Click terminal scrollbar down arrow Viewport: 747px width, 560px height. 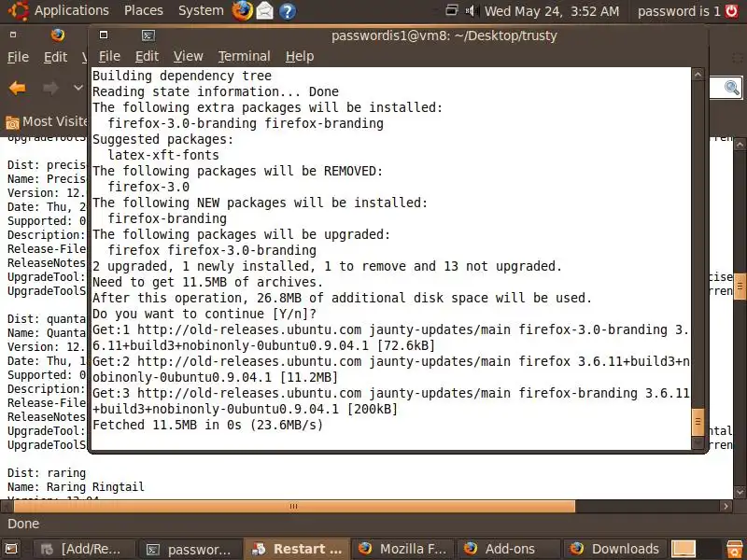(698, 442)
